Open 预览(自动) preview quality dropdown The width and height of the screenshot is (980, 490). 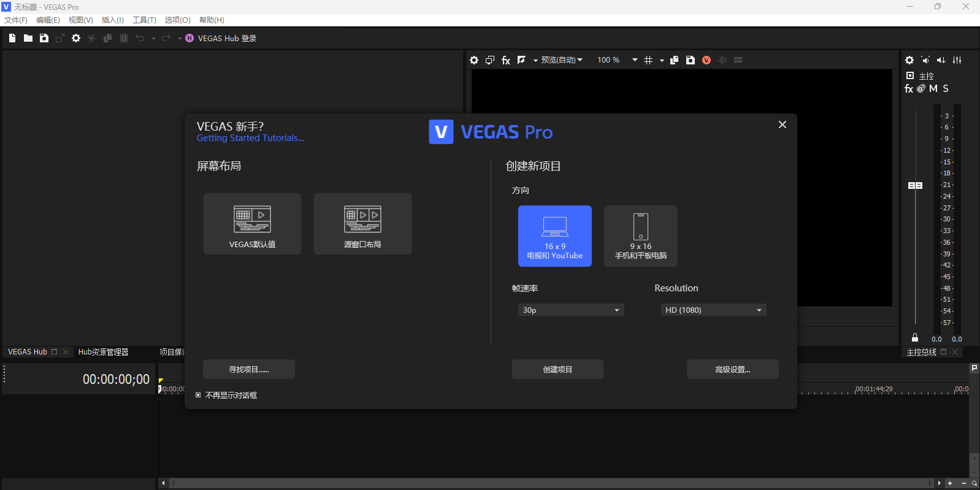562,60
